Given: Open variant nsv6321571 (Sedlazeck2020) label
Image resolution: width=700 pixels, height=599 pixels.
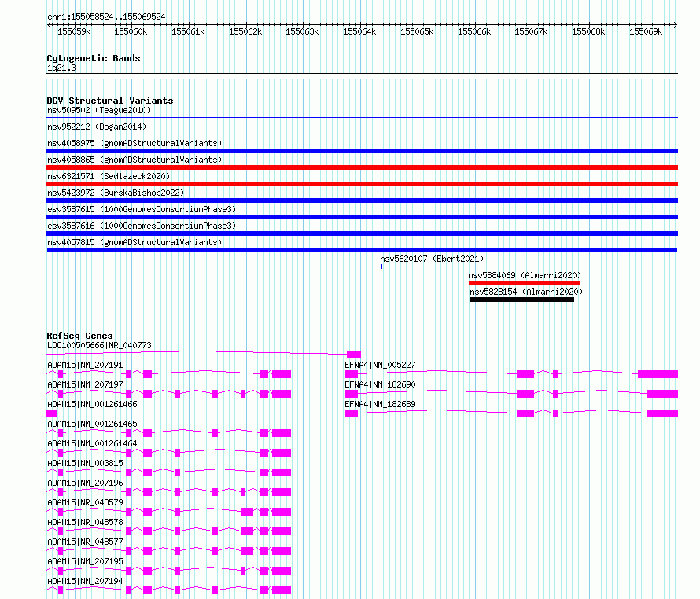Looking at the screenshot, I should point(109,176).
